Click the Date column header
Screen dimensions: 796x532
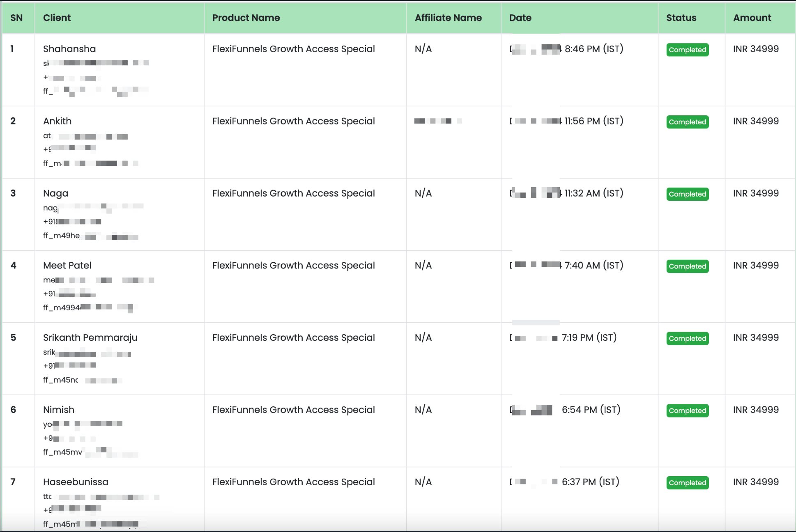click(x=520, y=18)
